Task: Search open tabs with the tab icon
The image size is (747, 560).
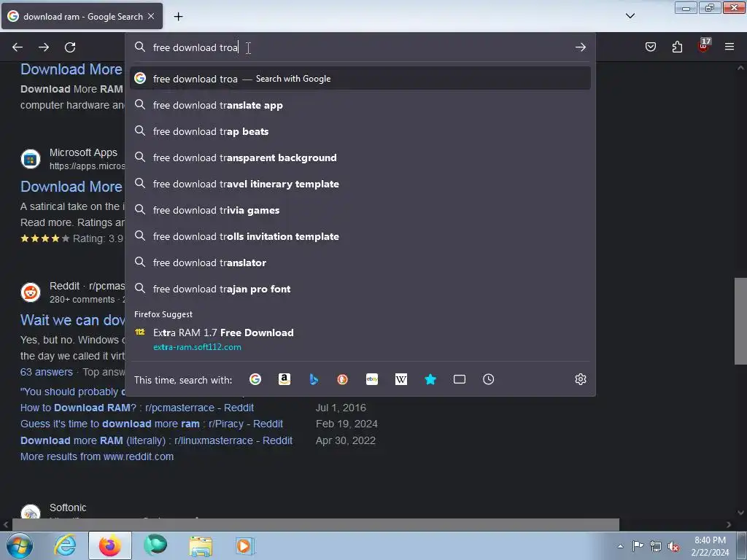Action: point(460,379)
